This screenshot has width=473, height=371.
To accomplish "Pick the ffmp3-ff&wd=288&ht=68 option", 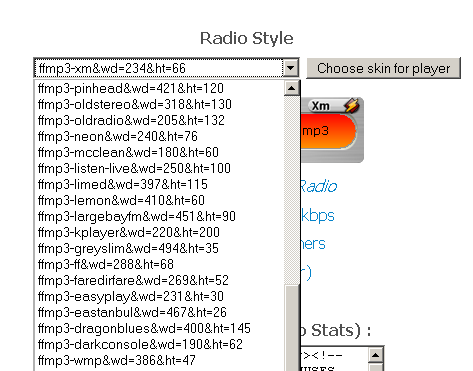I will [x=159, y=264].
